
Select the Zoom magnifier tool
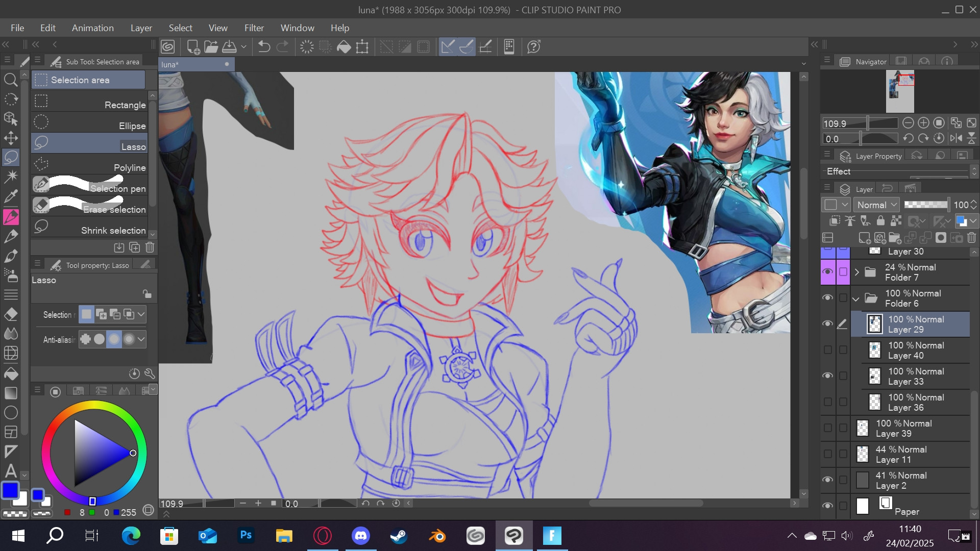(x=11, y=80)
